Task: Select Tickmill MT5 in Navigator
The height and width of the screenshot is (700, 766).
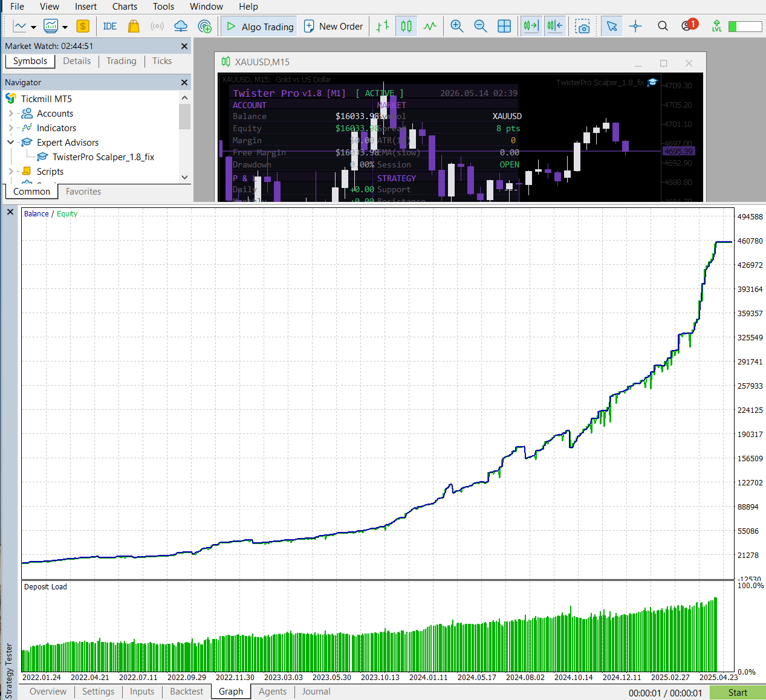Action: (47, 99)
